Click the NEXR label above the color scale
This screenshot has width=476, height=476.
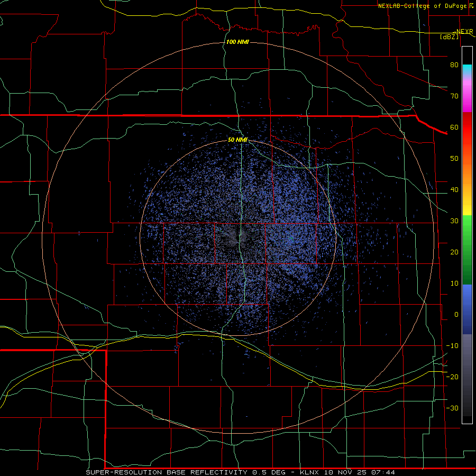tap(464, 31)
